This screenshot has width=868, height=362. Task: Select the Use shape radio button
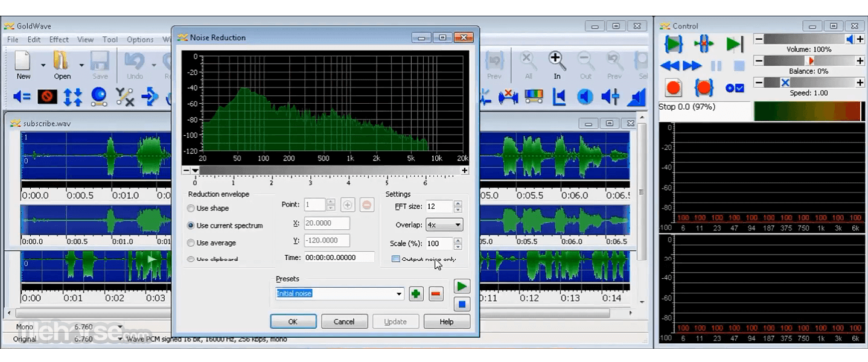coord(191,208)
